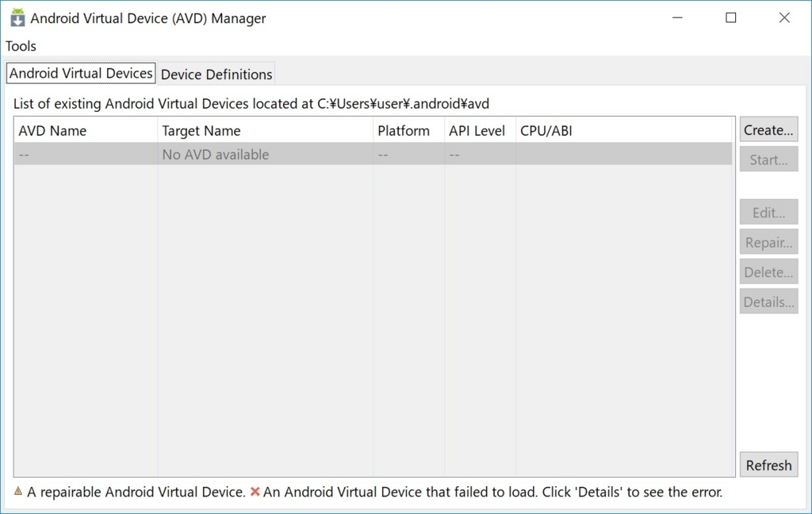
Task: Open the Tools menu
Action: coord(21,46)
